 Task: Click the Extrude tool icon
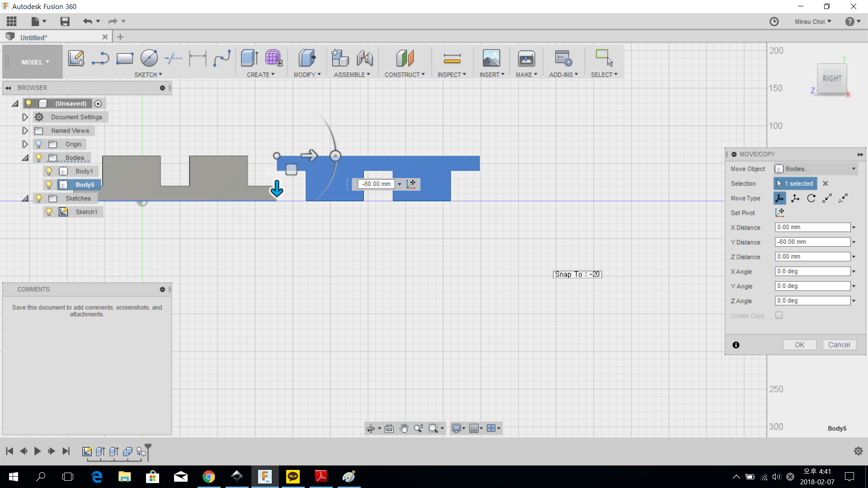[x=249, y=58]
